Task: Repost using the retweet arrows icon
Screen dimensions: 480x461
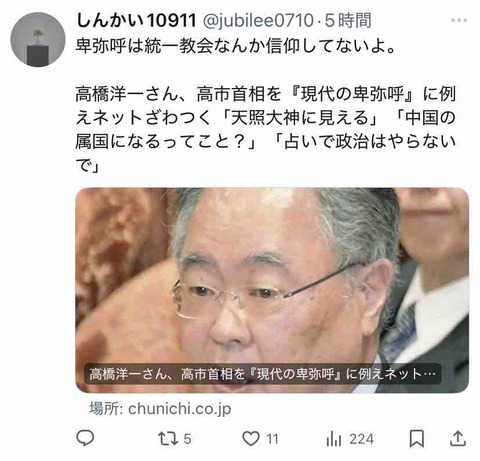Action: click(x=168, y=439)
